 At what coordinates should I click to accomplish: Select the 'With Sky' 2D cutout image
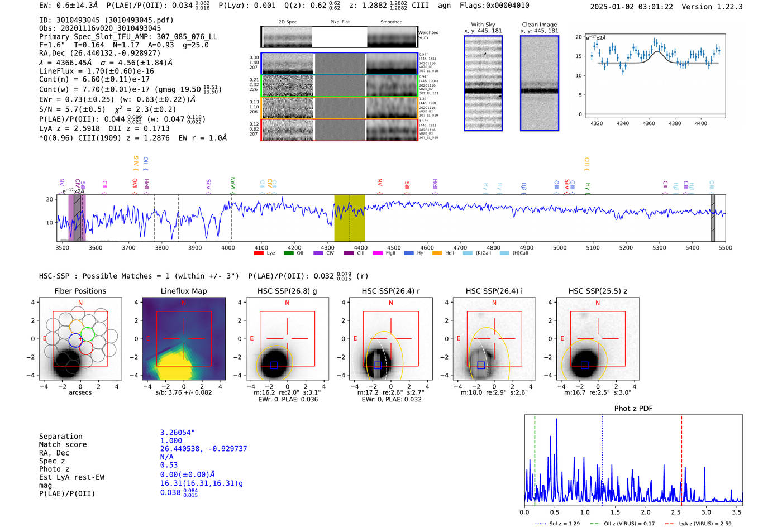[x=483, y=83]
